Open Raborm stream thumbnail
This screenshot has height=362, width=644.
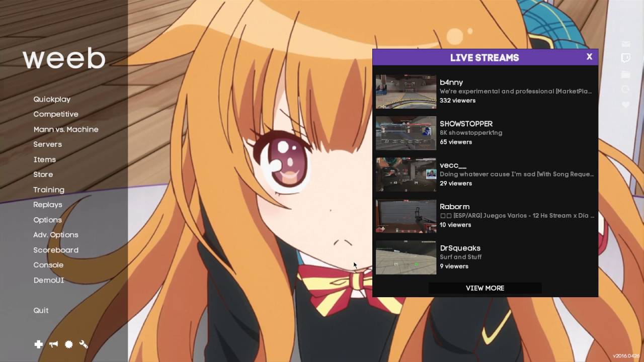coord(406,216)
